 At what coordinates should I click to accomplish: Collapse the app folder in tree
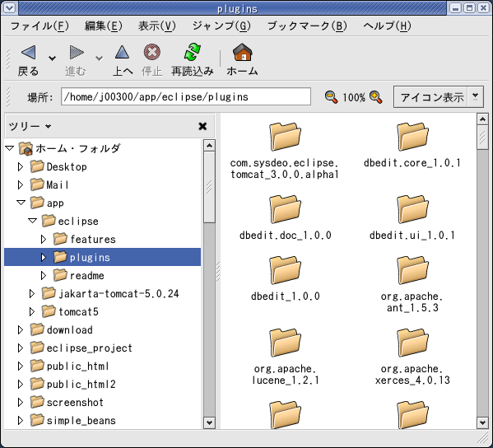(21, 203)
